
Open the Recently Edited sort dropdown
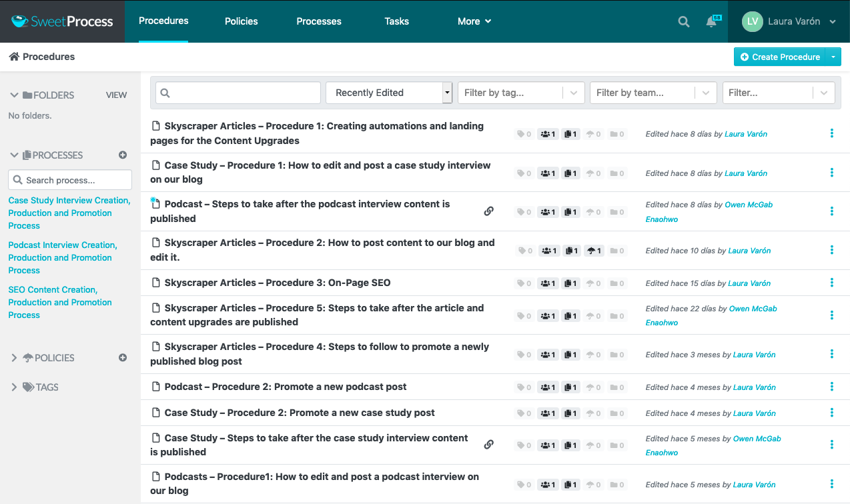click(x=389, y=93)
